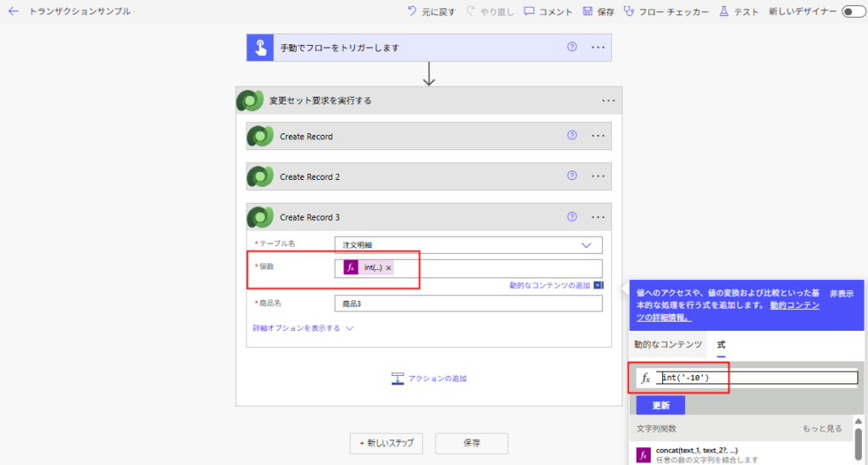Click the フロー チェッカー icon

coord(629,12)
